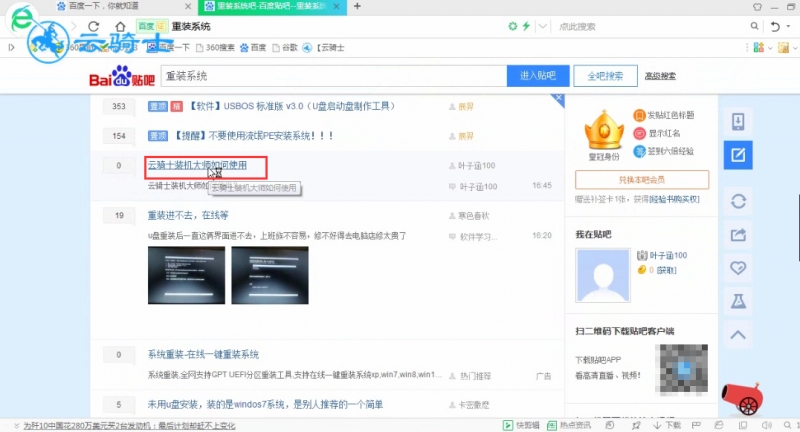Open the 百度 bookmark with paw icon

point(253,47)
